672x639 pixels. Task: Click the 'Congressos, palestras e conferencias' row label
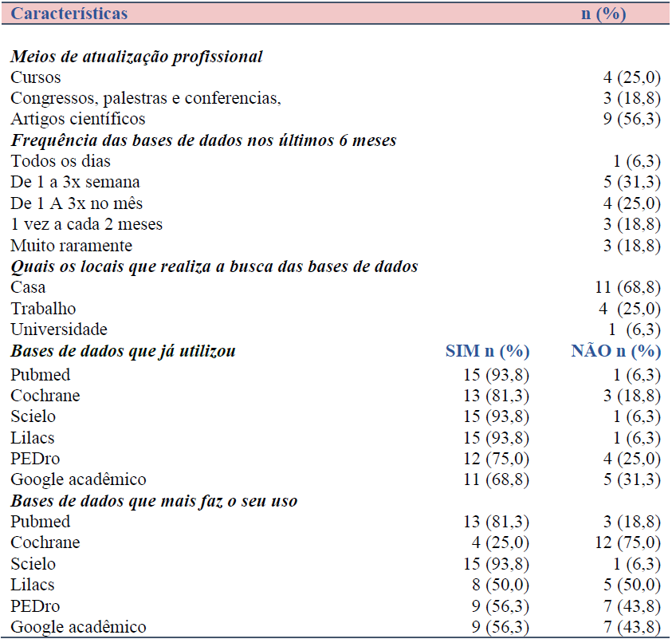click(146, 98)
